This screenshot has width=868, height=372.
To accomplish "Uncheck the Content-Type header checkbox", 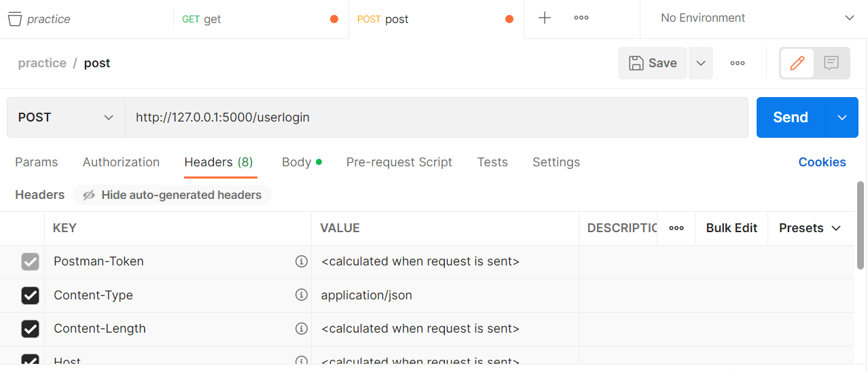I will coord(30,295).
